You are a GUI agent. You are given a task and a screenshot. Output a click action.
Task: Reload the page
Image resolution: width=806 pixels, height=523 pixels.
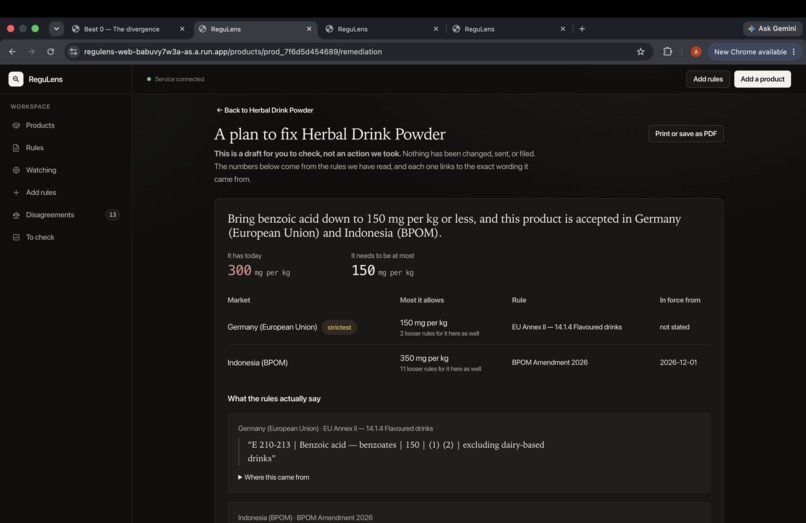coord(50,51)
